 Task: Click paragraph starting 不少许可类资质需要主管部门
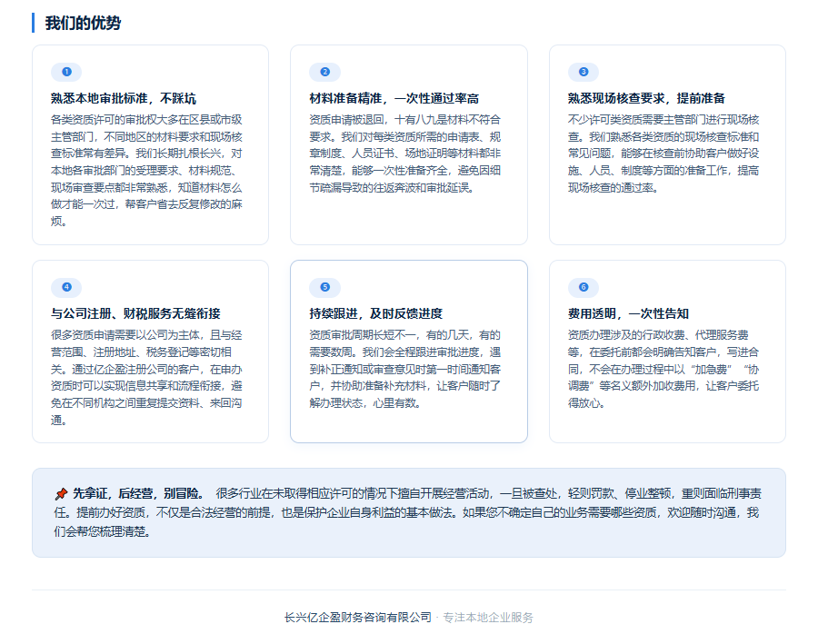pos(663,154)
